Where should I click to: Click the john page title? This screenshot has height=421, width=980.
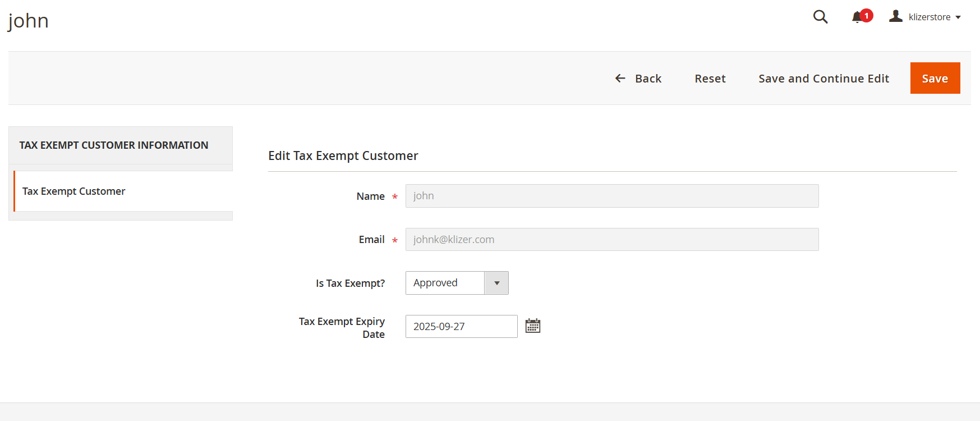pyautogui.click(x=28, y=21)
